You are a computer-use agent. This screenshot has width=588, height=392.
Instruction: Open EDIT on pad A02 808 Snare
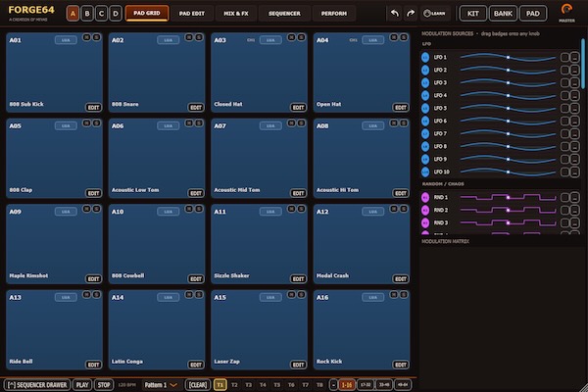click(196, 108)
